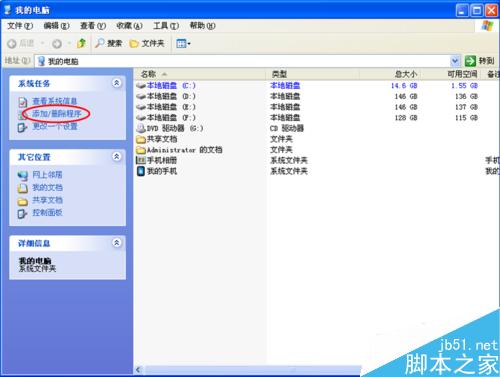The height and width of the screenshot is (377, 500).
Task: Collapse the 详细信息 panel chevron
Action: 116,243
